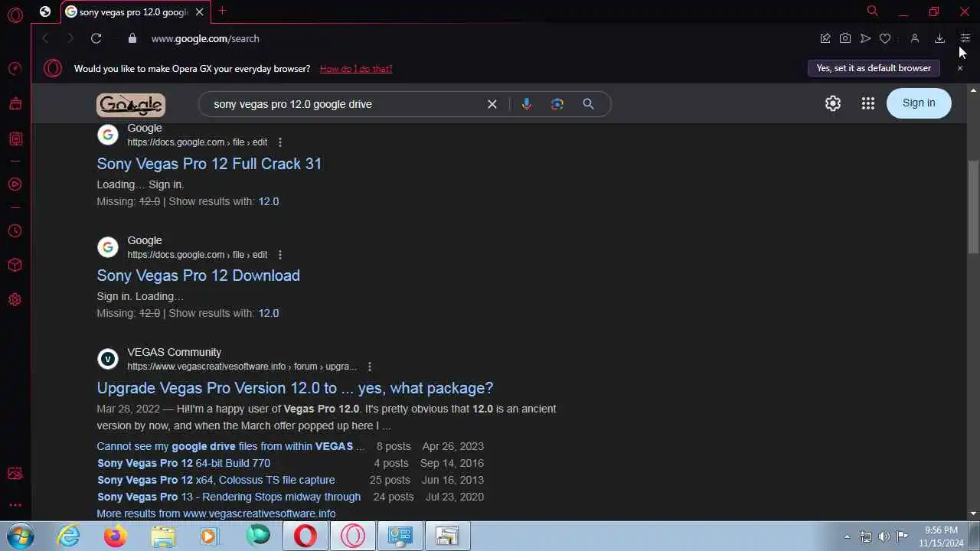Open Sony Vegas Pro 12 64-bit Build 770 sublink
The image size is (980, 551).
pos(184,463)
